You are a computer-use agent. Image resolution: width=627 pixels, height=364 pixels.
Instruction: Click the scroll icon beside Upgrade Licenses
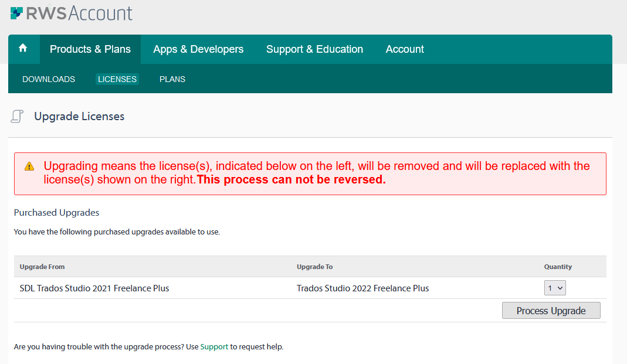[17, 116]
